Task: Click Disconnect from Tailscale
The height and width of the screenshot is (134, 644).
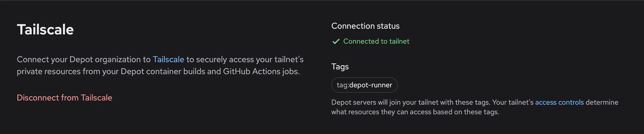Action: [x=64, y=98]
